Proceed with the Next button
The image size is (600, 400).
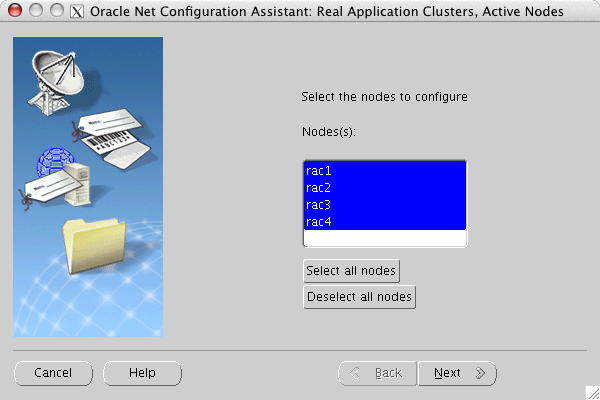click(x=457, y=373)
